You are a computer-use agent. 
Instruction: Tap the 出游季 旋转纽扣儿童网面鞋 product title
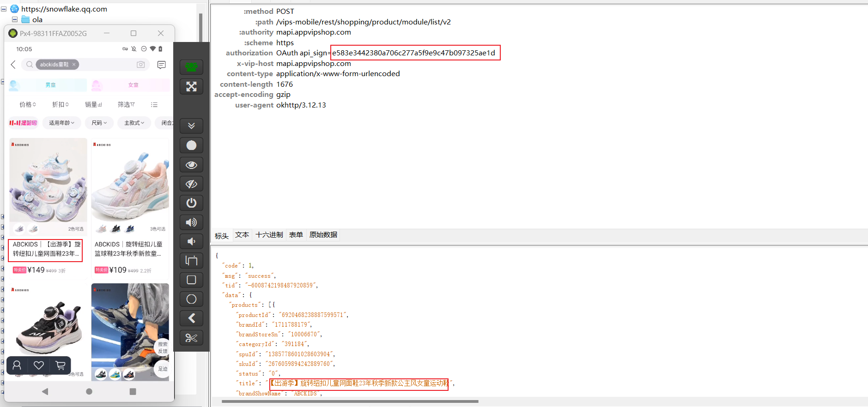pyautogui.click(x=46, y=249)
